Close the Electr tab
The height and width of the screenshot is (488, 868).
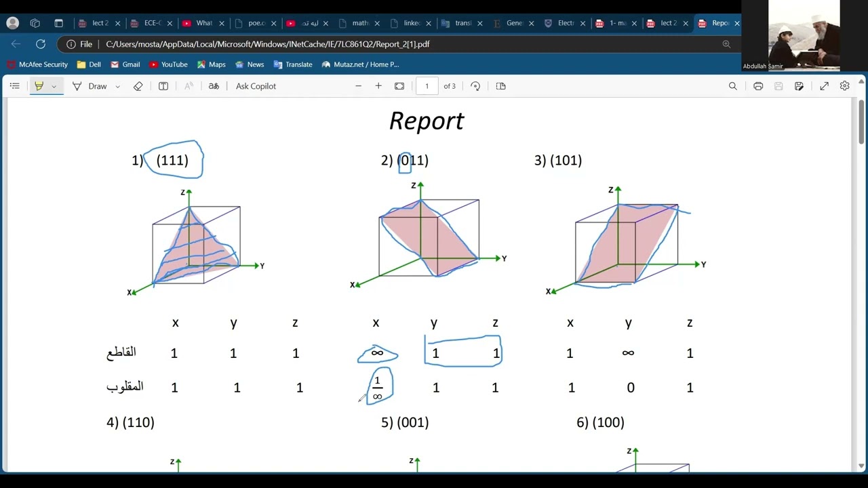pyautogui.click(x=583, y=23)
